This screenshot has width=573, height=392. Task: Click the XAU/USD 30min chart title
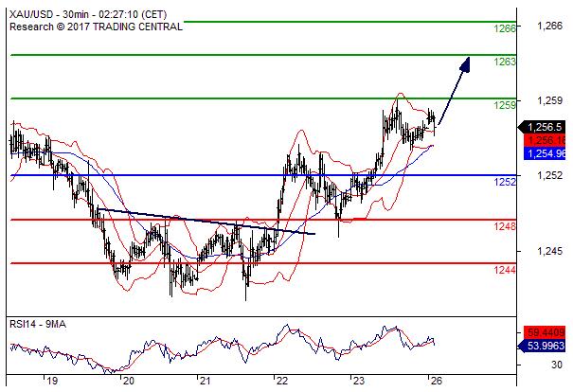click(x=88, y=14)
